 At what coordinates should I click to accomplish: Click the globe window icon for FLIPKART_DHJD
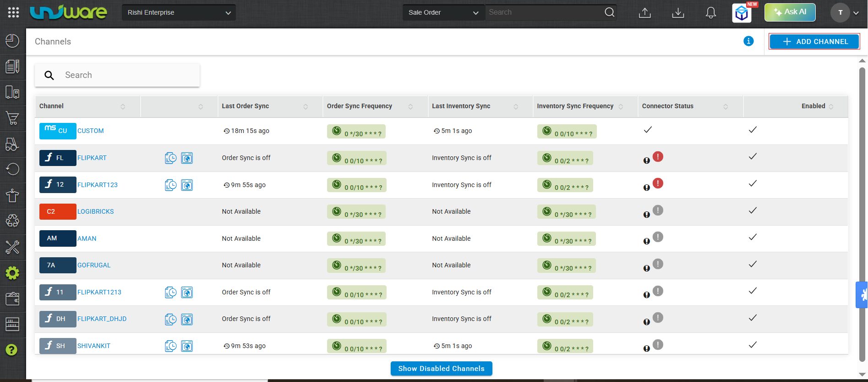point(187,319)
